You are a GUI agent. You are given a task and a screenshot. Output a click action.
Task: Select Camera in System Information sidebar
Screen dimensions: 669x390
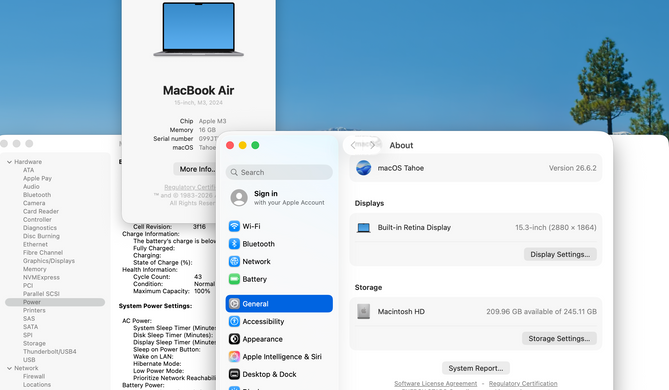pyautogui.click(x=34, y=203)
